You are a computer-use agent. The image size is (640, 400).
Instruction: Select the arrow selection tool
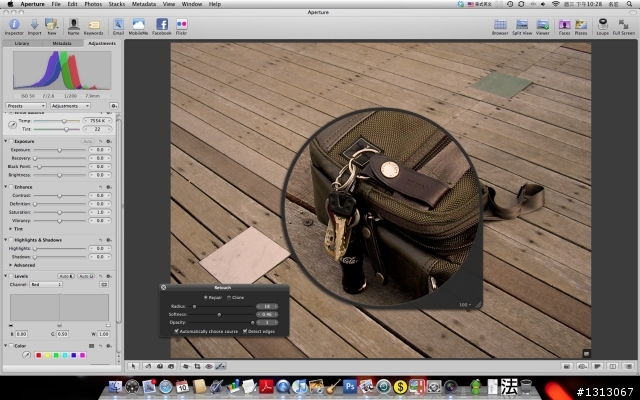133,366
